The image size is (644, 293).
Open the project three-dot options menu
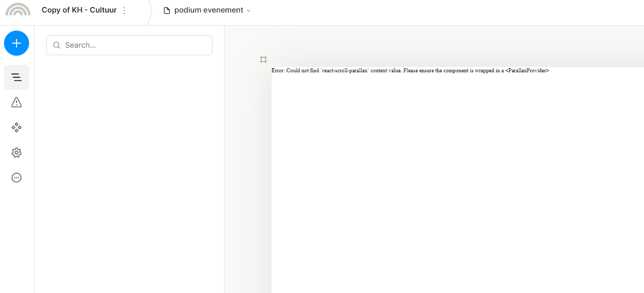125,11
